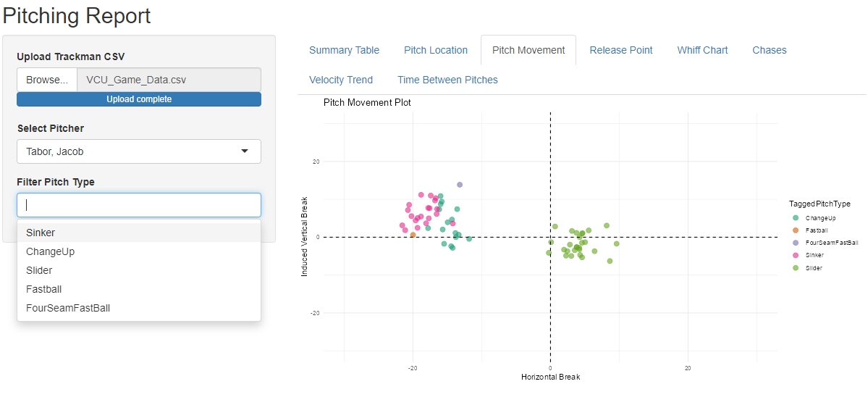Click the orange Fastball point on plot
This screenshot has height=405, width=868.
[413, 235]
